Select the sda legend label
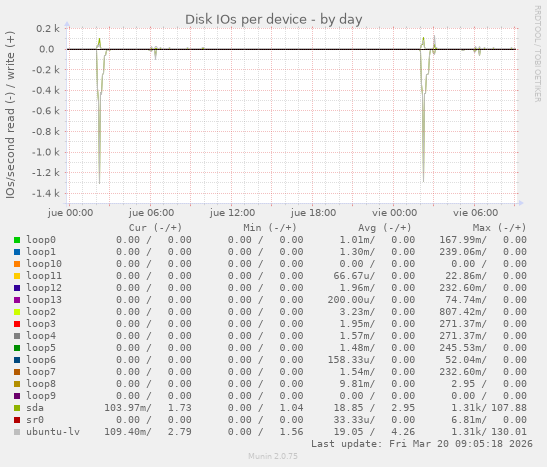547x467 pixels. point(35,408)
